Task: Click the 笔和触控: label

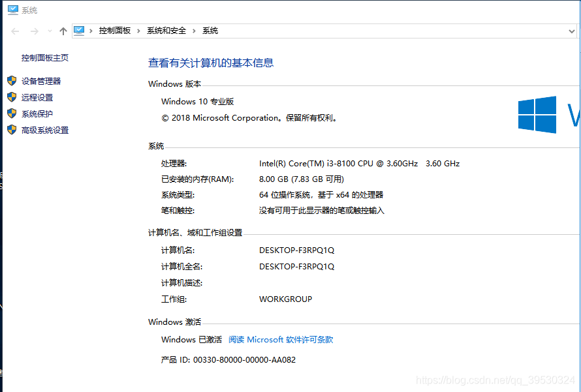Action: [x=178, y=211]
